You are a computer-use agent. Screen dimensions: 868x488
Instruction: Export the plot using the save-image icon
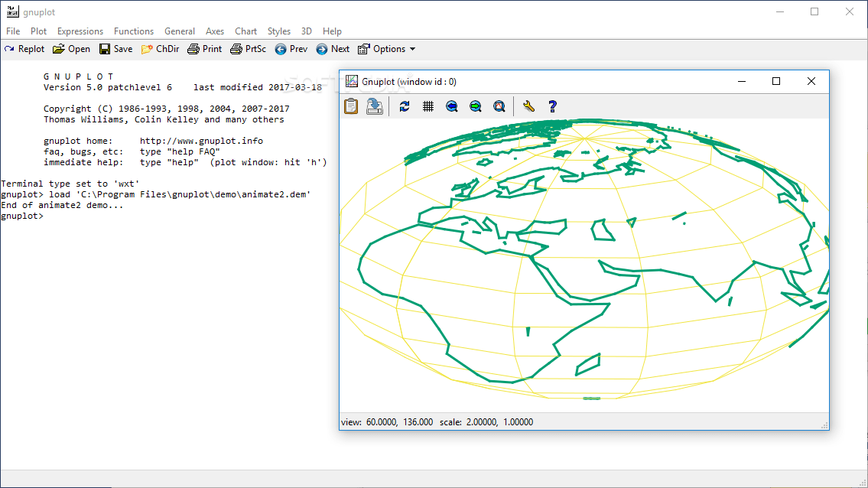coord(374,106)
